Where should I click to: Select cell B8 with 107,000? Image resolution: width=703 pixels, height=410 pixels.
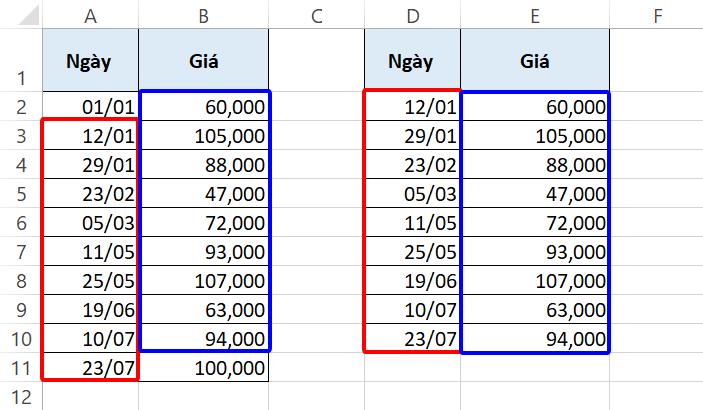click(x=204, y=280)
